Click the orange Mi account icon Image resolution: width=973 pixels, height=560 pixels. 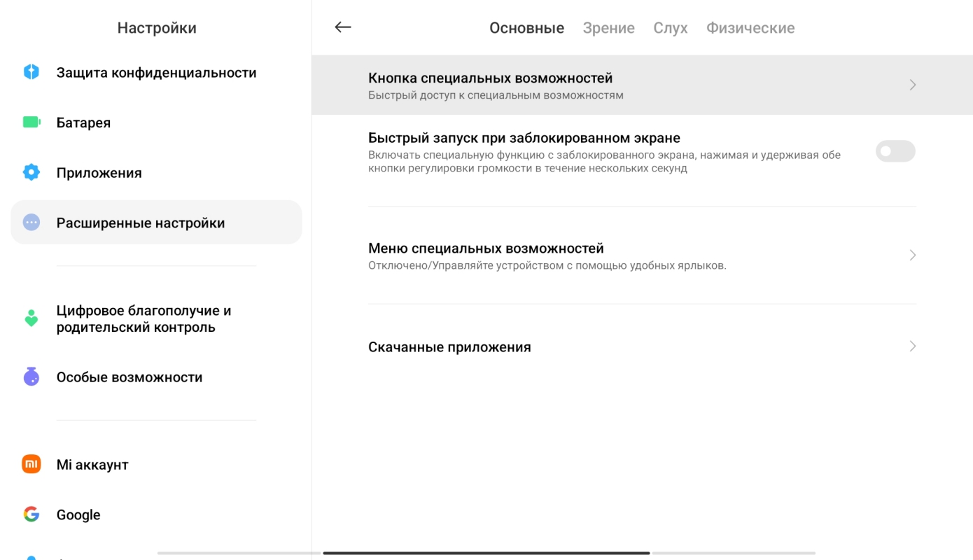pyautogui.click(x=31, y=464)
